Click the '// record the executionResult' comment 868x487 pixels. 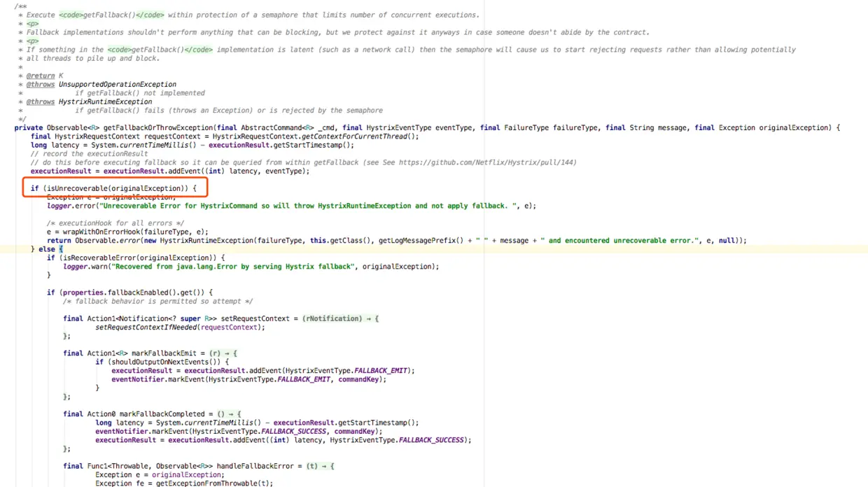tap(89, 154)
